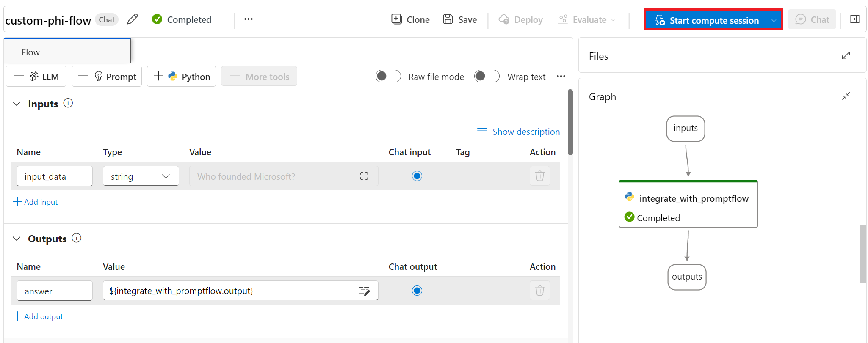The width and height of the screenshot is (868, 343).
Task: Click Inputs info icon
Action: coord(68,103)
